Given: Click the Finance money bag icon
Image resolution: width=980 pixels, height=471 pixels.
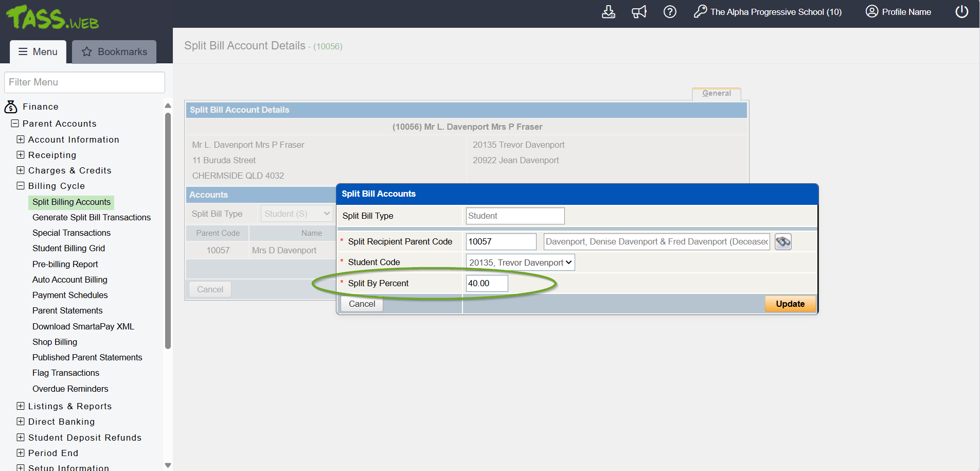Looking at the screenshot, I should pos(11,107).
